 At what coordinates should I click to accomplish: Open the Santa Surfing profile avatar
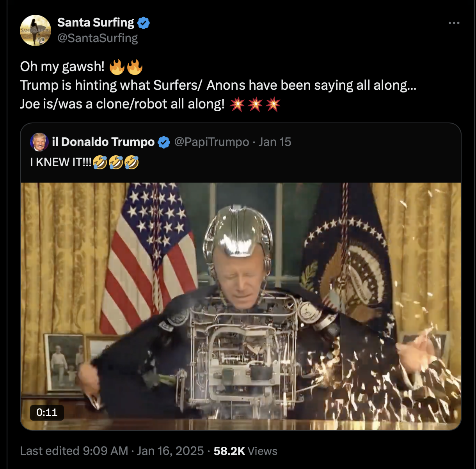tap(36, 30)
